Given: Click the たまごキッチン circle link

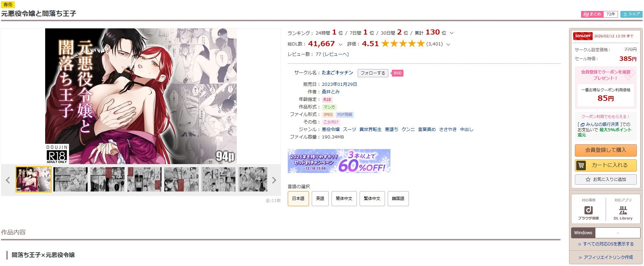Looking at the screenshot, I should 337,73.
